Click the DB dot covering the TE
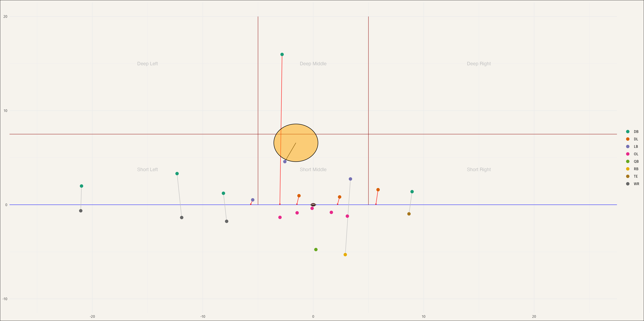Screen dimensions: 644x321 point(412,192)
